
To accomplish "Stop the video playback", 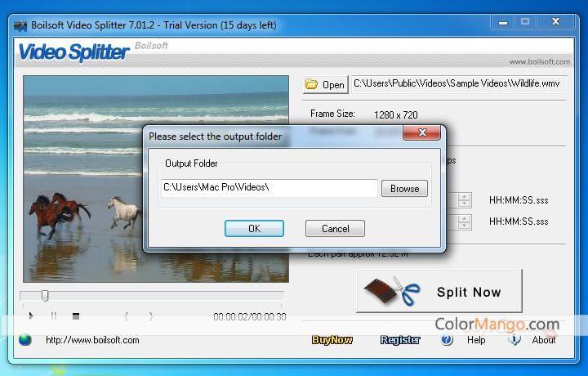I will [76, 316].
